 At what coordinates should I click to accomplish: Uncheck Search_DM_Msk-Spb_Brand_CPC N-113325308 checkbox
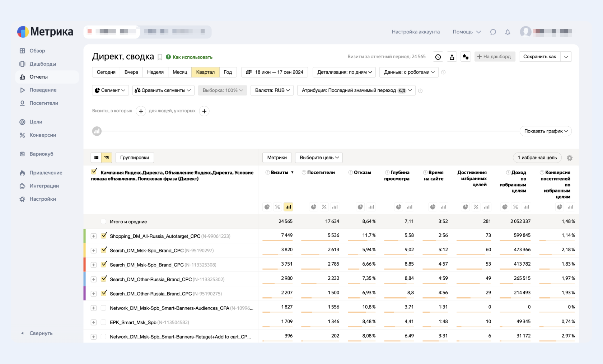(104, 264)
